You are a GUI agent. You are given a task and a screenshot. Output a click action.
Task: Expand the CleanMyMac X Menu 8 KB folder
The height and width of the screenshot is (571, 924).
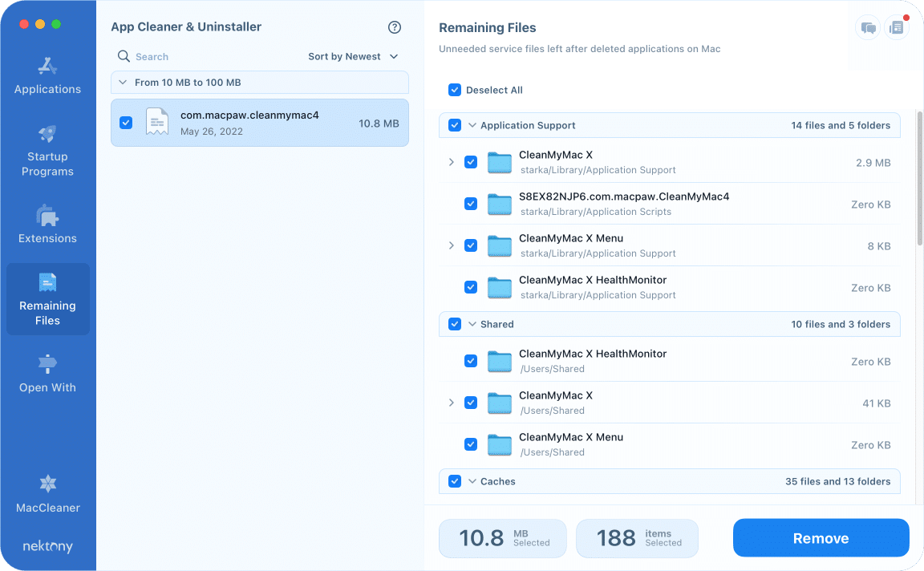tap(452, 245)
